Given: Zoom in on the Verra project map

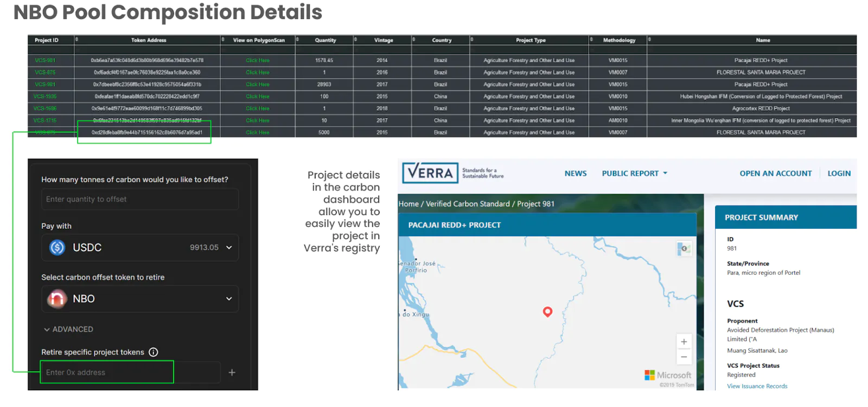Looking at the screenshot, I should [684, 342].
